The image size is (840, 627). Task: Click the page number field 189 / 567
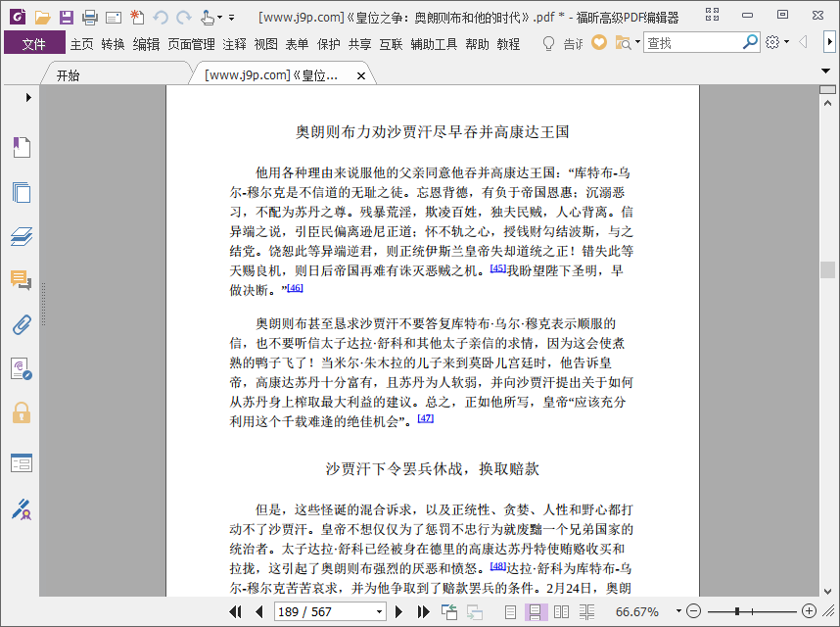pyautogui.click(x=324, y=611)
